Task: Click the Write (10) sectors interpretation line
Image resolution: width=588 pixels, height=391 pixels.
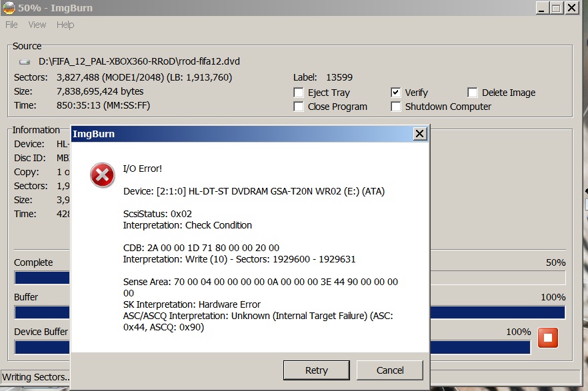Action: [239, 259]
